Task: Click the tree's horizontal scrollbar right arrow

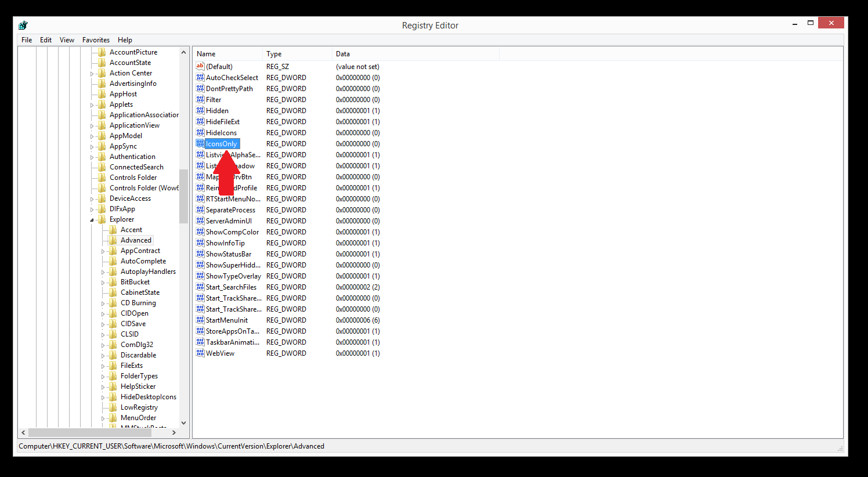Action: pyautogui.click(x=174, y=432)
